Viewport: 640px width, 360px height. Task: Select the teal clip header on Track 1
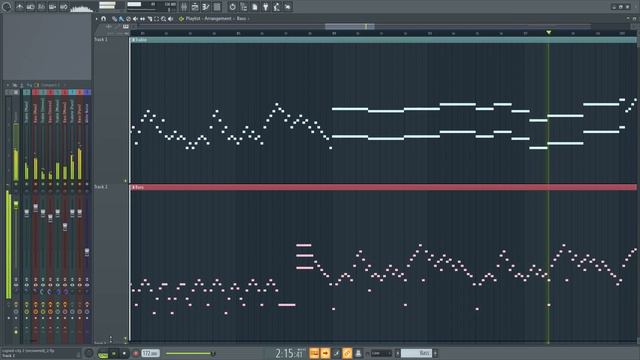(383, 40)
